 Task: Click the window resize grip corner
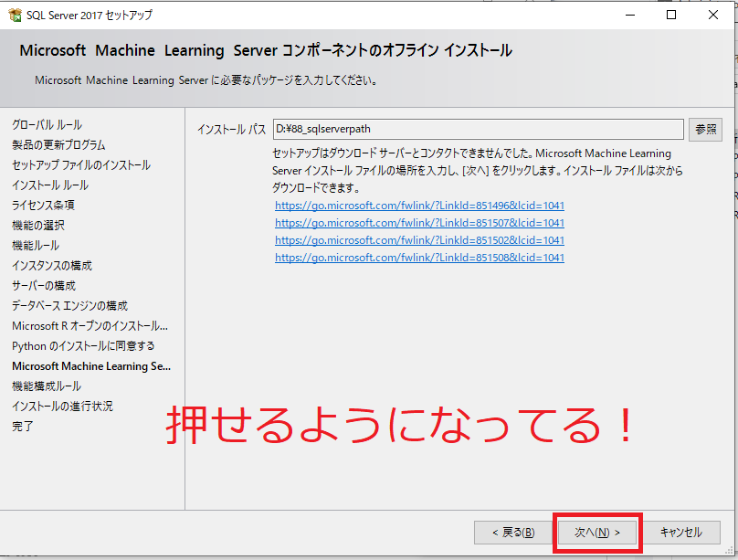730,552
